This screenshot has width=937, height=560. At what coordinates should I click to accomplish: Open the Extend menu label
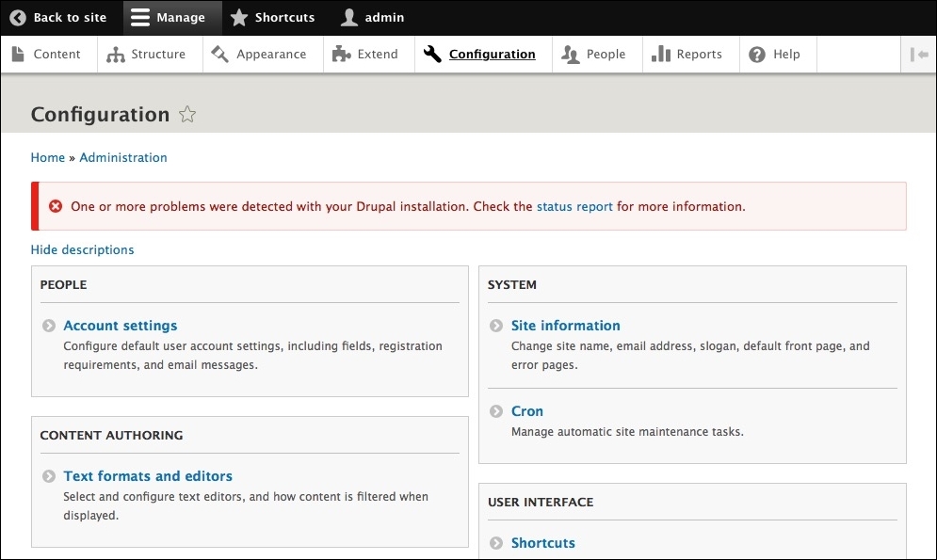pyautogui.click(x=378, y=54)
